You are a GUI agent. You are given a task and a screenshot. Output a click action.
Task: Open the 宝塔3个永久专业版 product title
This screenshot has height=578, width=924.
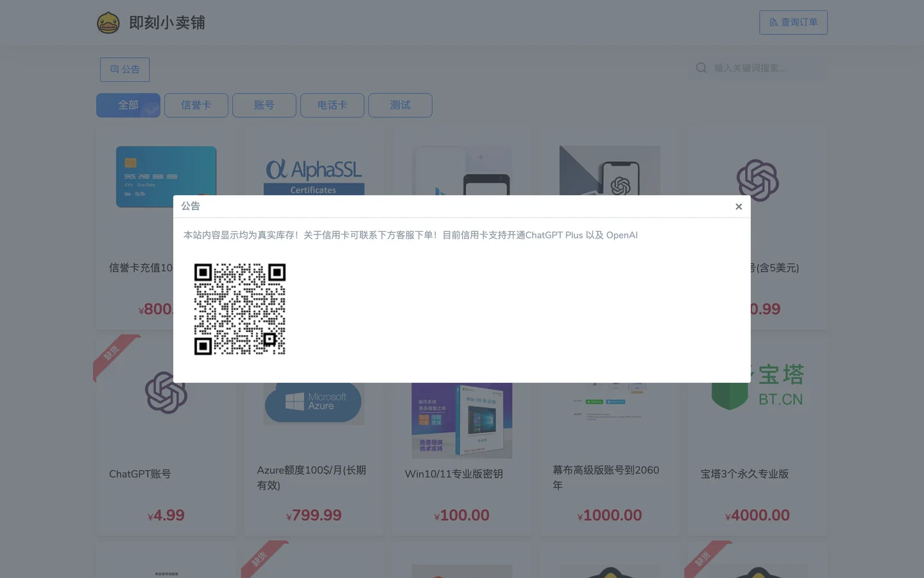pyautogui.click(x=744, y=474)
